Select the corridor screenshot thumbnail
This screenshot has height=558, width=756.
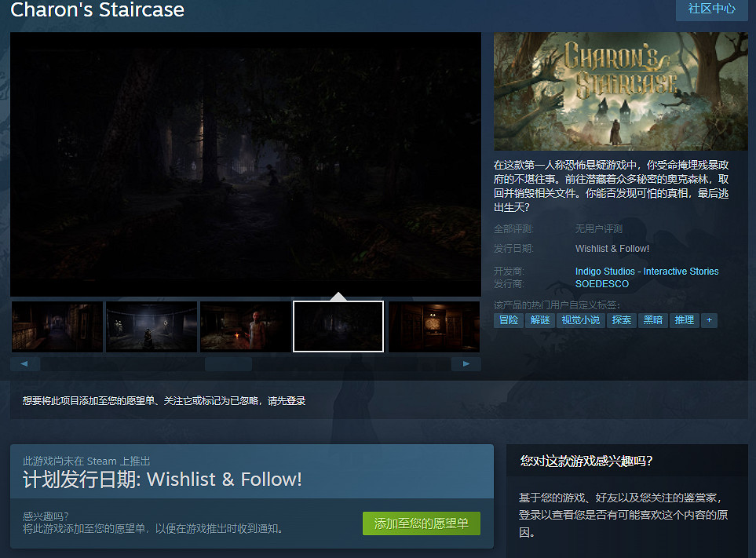[57, 326]
